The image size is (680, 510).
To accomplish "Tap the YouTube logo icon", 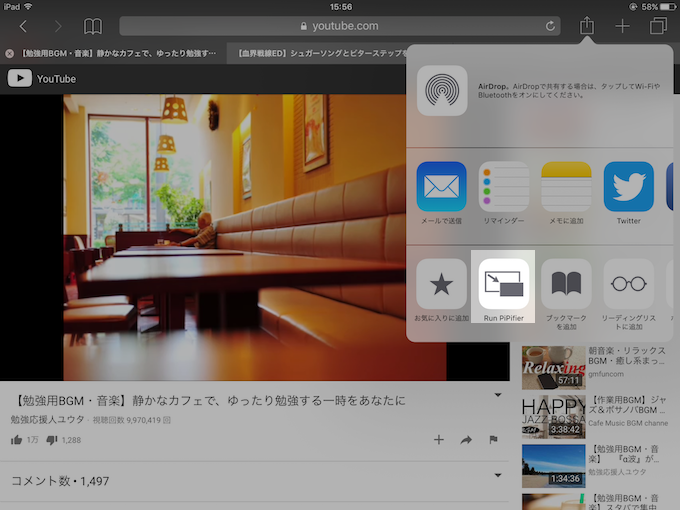I will coord(20,78).
